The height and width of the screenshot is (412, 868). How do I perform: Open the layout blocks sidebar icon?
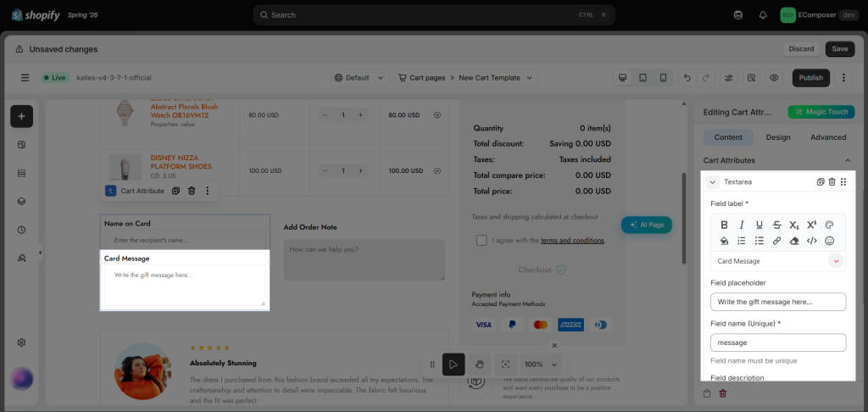21,145
